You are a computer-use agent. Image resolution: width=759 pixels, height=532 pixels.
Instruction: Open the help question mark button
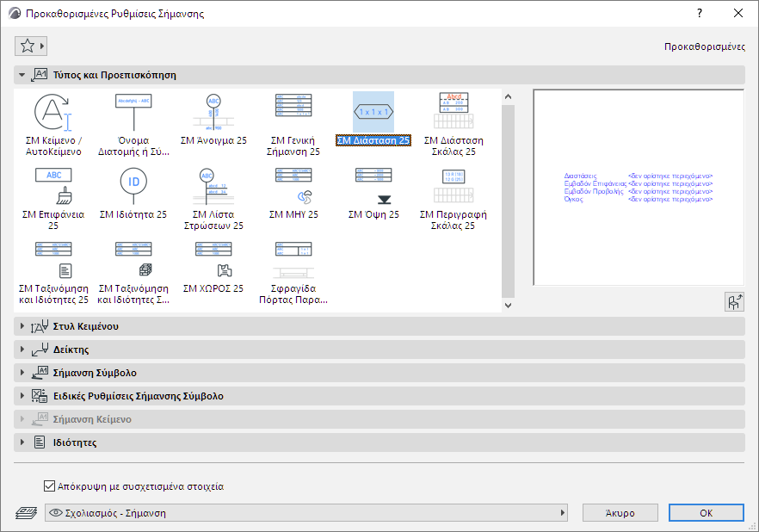tap(700, 13)
